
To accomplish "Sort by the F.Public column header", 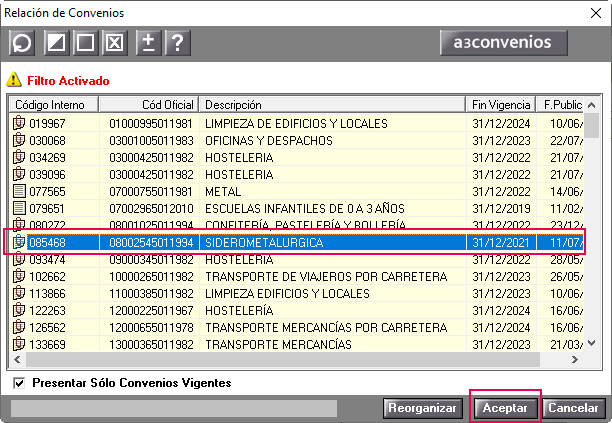I will click(560, 105).
